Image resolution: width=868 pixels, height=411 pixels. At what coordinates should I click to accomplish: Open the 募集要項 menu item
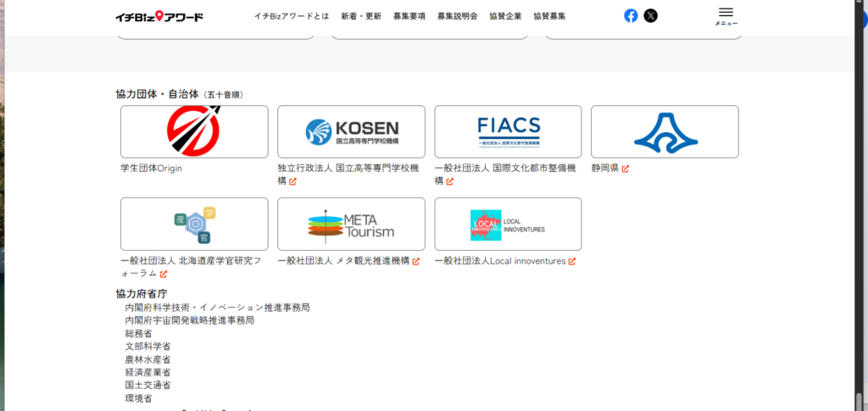[409, 16]
